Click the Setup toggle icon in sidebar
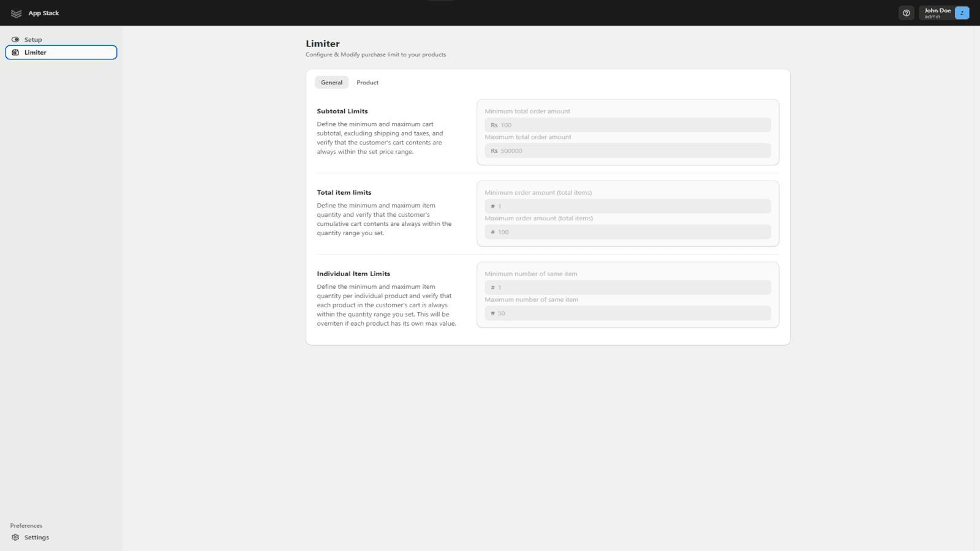 (15, 40)
